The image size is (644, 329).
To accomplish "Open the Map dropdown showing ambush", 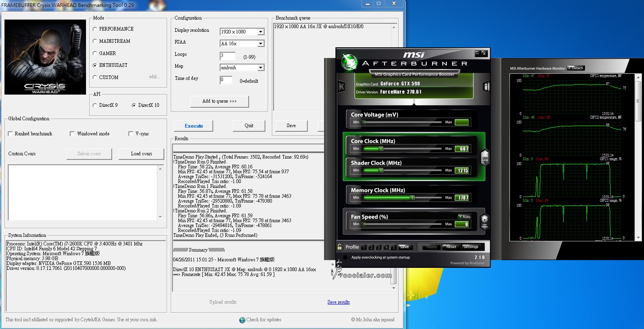I will 261,68.
